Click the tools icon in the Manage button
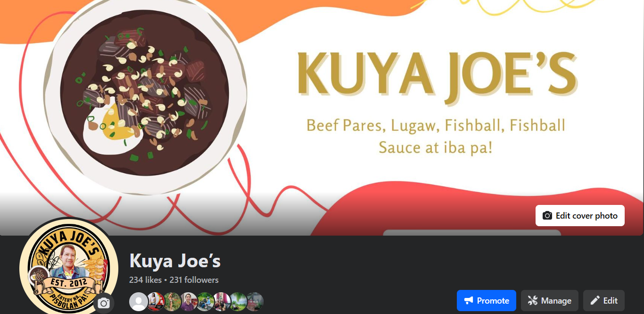 click(532, 301)
